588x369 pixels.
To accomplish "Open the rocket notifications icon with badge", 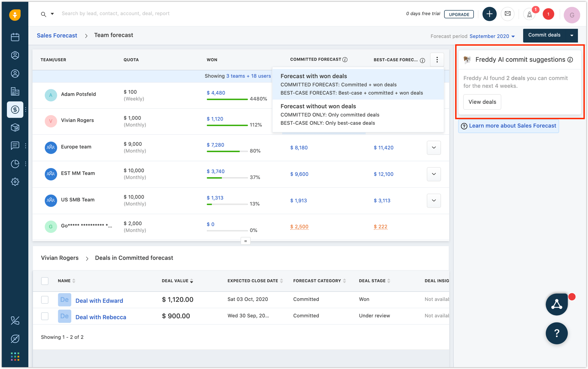I will click(x=529, y=14).
